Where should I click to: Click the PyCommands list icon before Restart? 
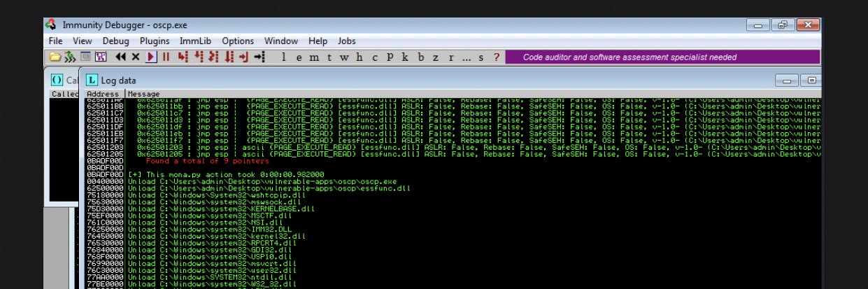101,57
